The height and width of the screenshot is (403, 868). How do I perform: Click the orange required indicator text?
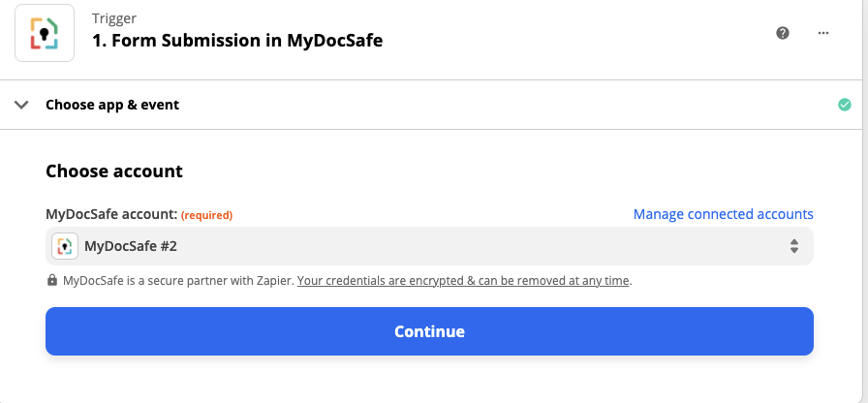[207, 215]
